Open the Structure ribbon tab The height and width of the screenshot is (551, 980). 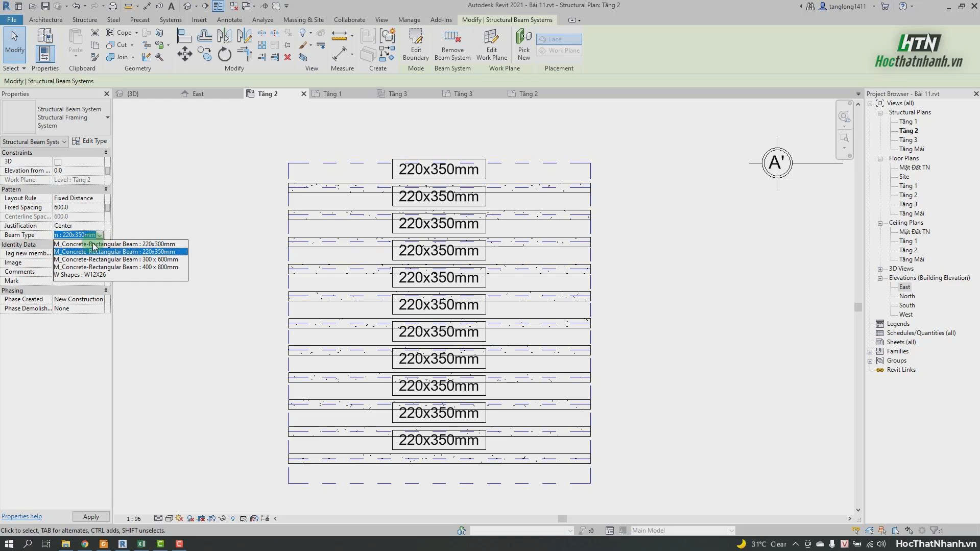(85, 20)
